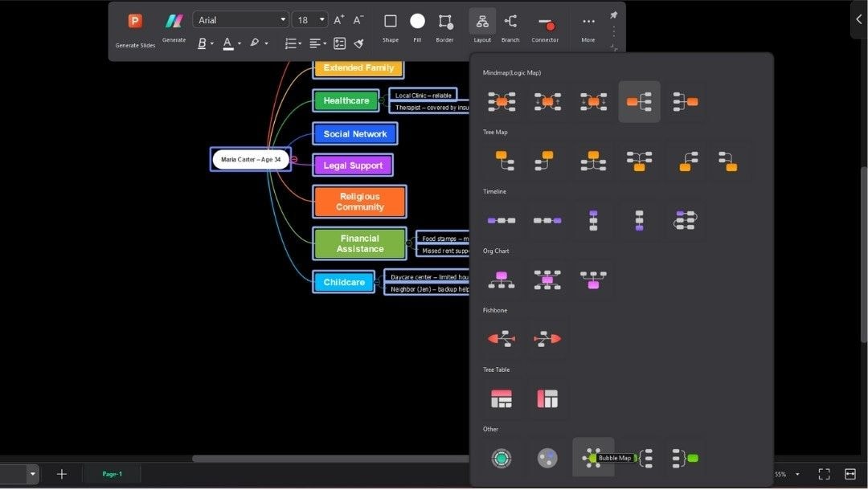868x490 pixels.
Task: Select the Social Network topic node
Action: (355, 134)
